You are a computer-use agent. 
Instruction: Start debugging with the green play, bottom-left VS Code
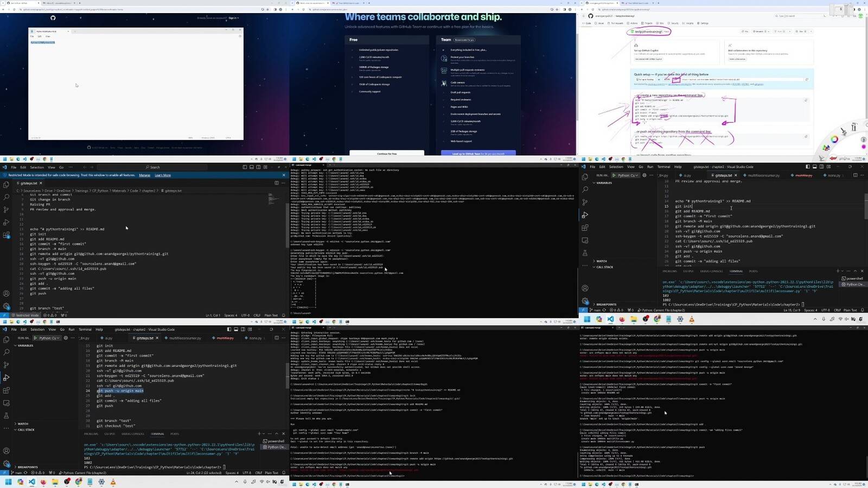click(x=36, y=338)
